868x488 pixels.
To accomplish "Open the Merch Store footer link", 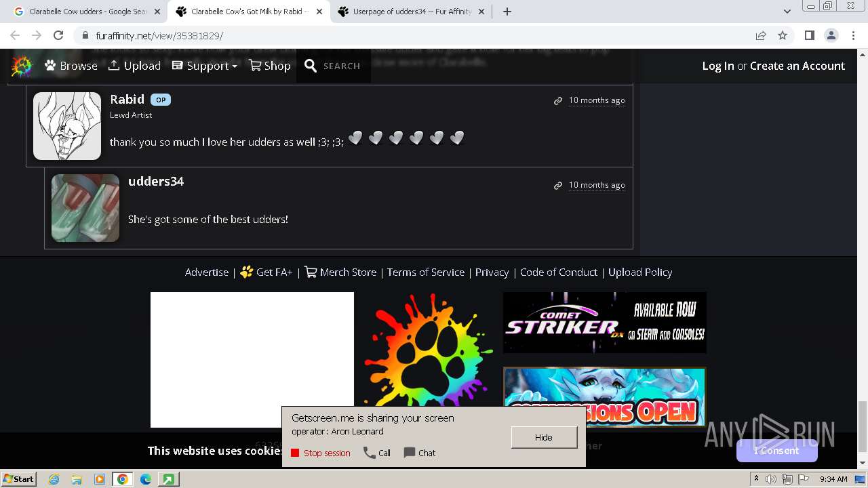I will coord(340,272).
